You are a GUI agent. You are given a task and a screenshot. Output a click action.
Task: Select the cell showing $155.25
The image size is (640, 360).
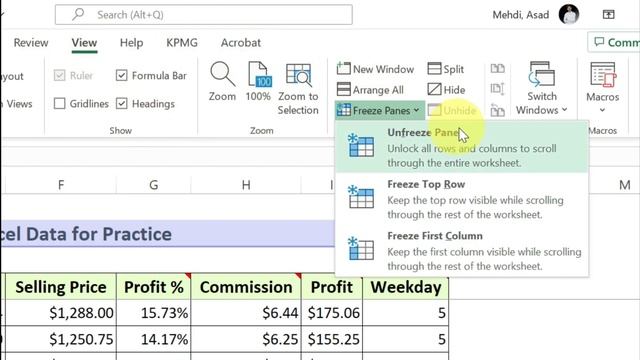click(x=332, y=339)
